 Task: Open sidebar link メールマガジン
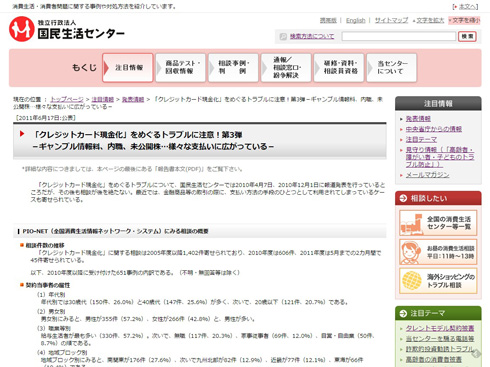tap(427, 175)
